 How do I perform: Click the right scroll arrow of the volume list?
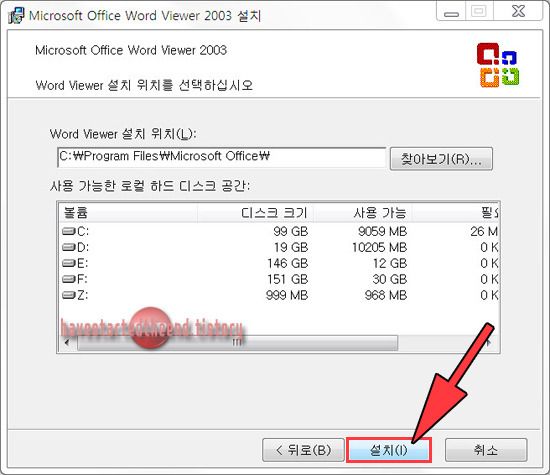point(489,343)
